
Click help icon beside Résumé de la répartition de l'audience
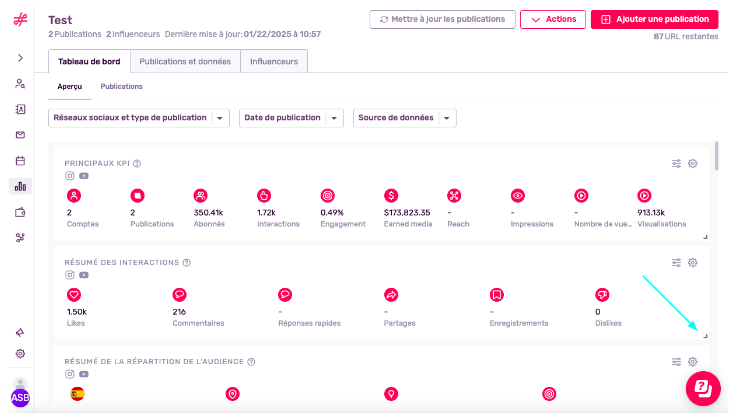coord(251,362)
